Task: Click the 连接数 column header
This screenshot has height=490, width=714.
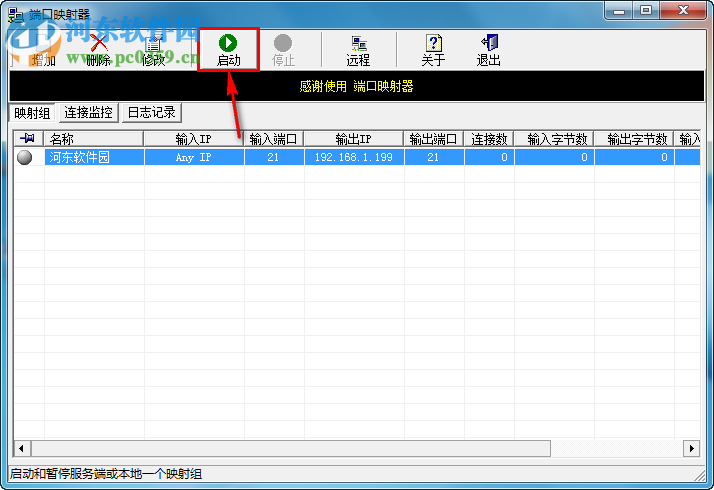Action: point(489,138)
